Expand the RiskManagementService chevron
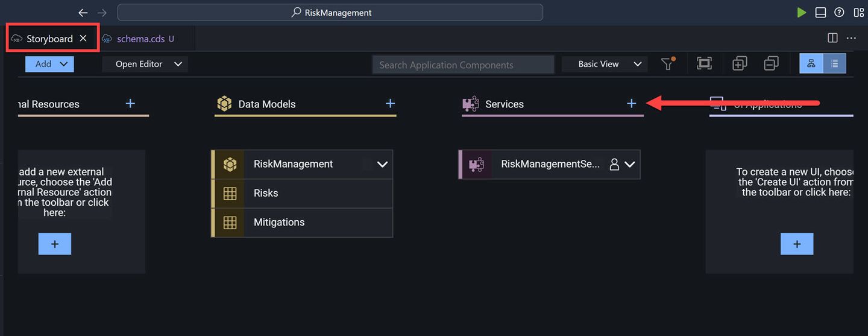 coord(630,164)
